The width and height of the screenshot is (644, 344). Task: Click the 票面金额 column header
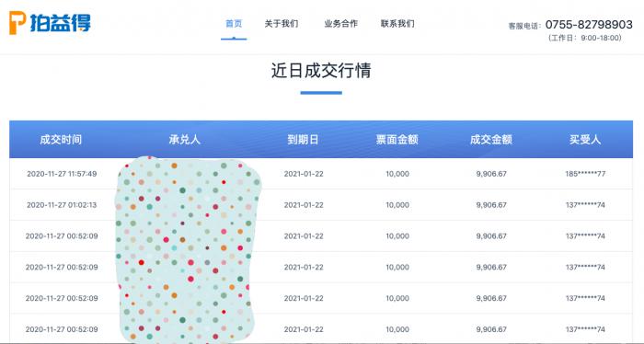coord(397,140)
